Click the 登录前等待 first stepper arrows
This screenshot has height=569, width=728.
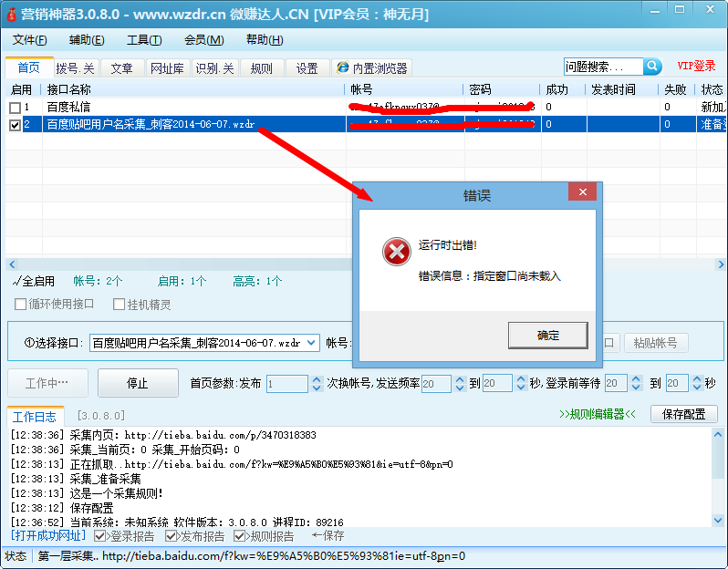click(636, 384)
